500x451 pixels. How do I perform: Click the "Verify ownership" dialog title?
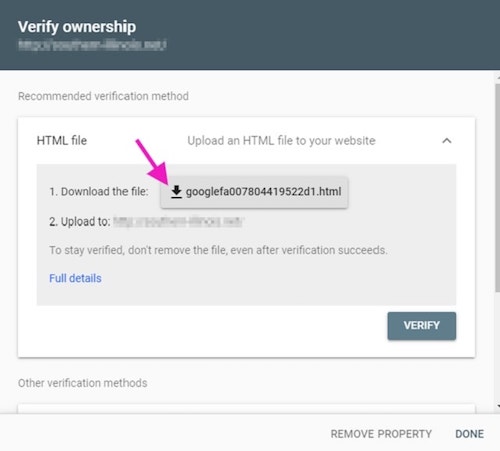pos(77,27)
